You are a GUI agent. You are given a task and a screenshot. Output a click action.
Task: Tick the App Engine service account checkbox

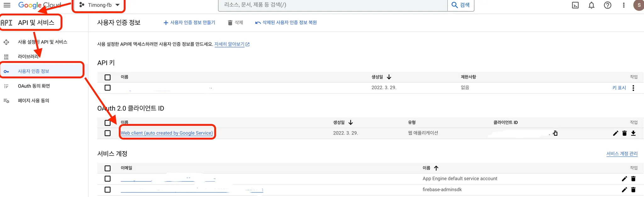click(108, 179)
